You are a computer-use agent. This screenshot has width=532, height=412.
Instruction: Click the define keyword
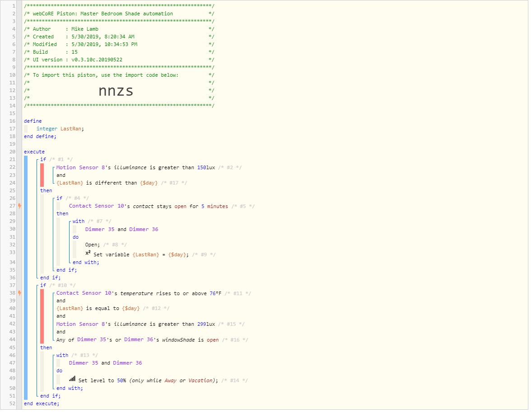click(33, 121)
